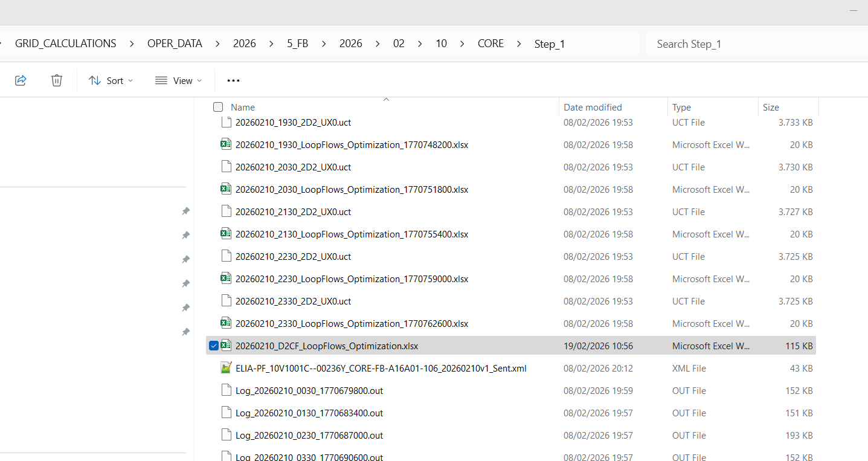
Task: Click icon of 20260210_1930_2D2_UX0.uct file
Action: pos(226,122)
